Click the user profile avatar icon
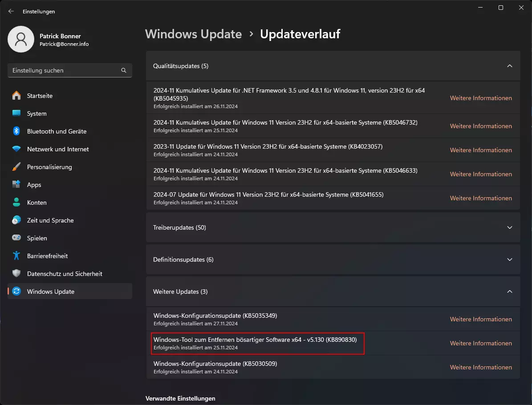This screenshot has width=532, height=405. click(x=20, y=39)
